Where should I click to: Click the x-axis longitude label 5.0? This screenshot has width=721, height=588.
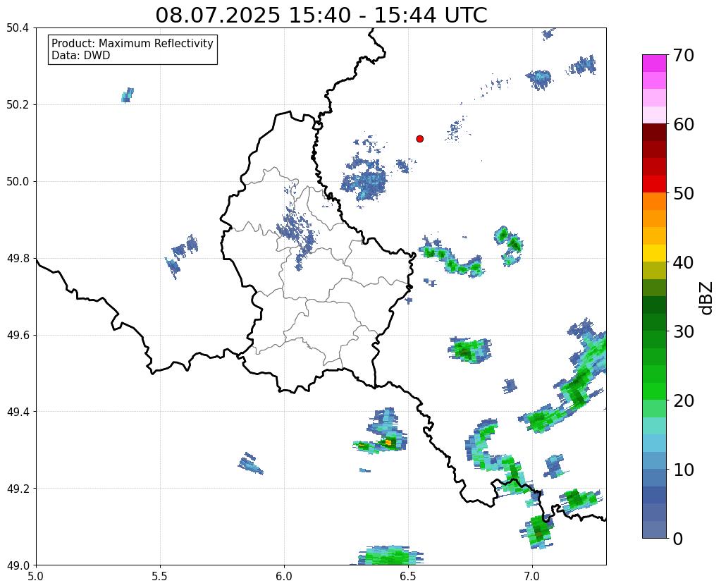click(36, 577)
